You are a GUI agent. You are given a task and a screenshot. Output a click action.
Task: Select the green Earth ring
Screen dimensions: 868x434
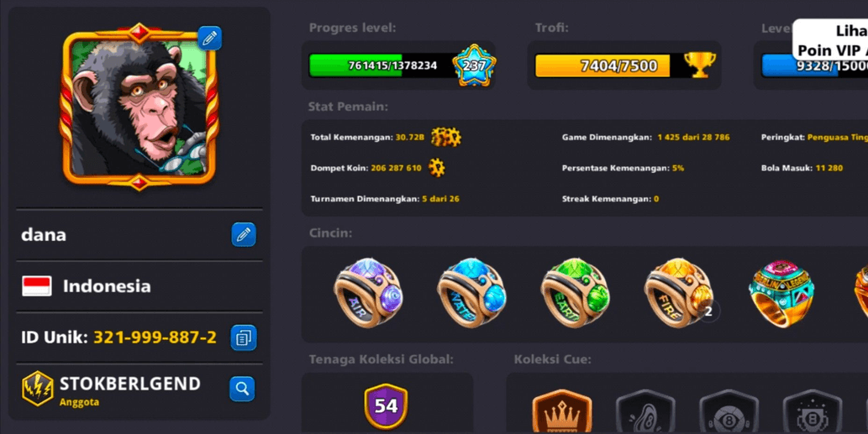pos(575,292)
